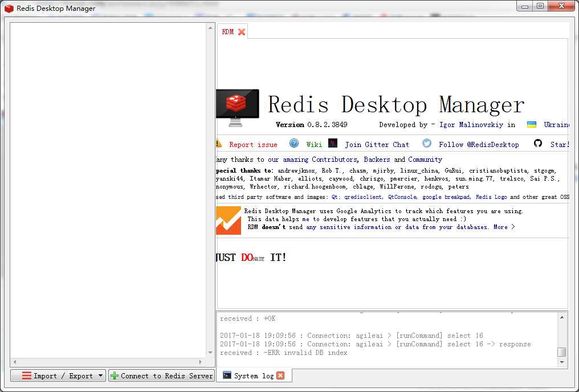Minimize the Redis Desktop Manager window
This screenshot has height=392, width=579.
525,6
